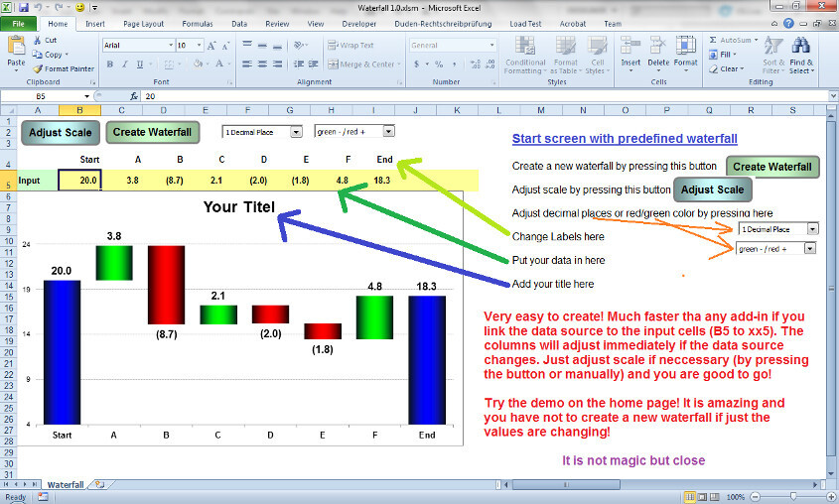839x504 pixels.
Task: Apply percent style format
Action: pos(439,64)
